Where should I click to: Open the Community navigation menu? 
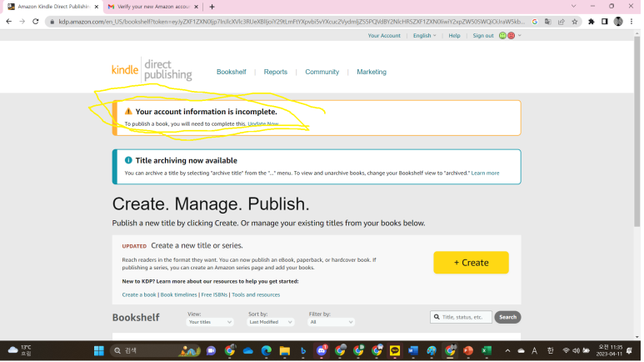[x=322, y=72]
